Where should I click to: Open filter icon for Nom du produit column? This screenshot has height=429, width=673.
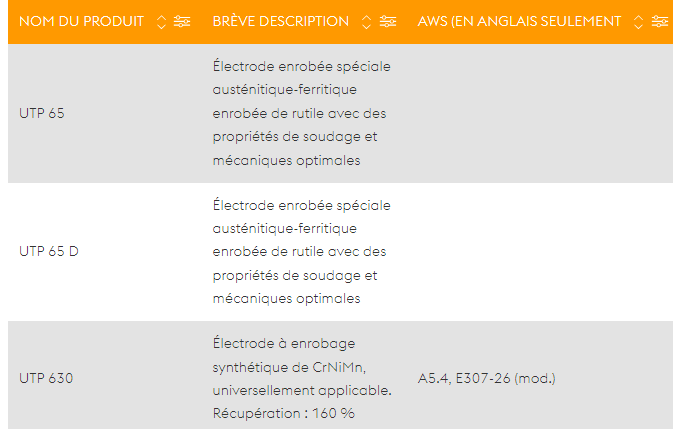point(182,21)
